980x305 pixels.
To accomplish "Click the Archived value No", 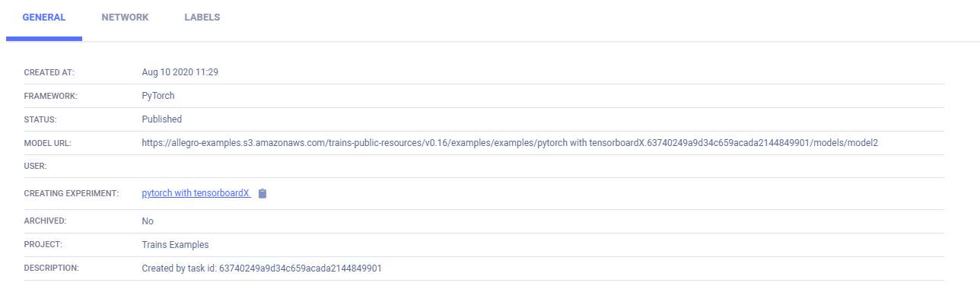I will click(148, 221).
